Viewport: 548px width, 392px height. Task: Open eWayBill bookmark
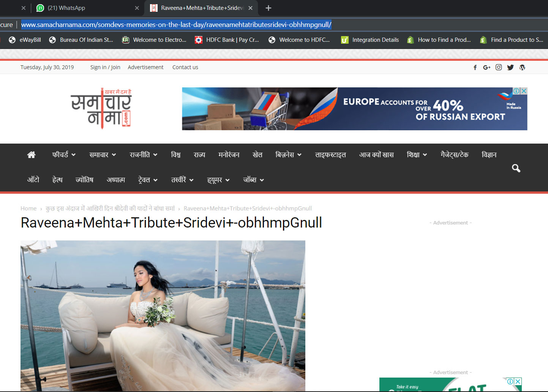[x=25, y=40]
